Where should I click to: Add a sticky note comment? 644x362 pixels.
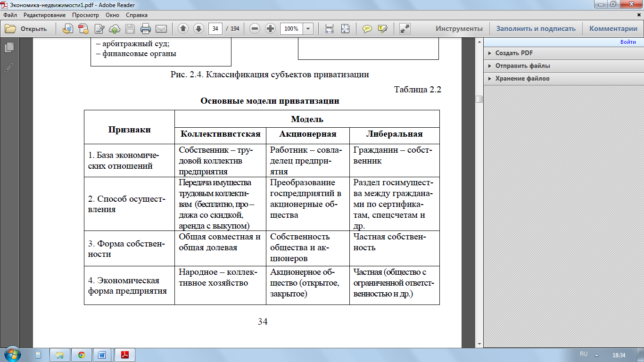(x=367, y=29)
